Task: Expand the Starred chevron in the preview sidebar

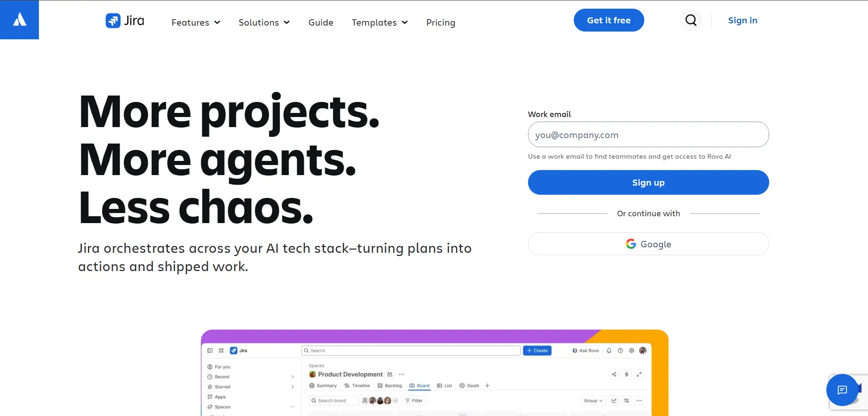Action: (292, 387)
